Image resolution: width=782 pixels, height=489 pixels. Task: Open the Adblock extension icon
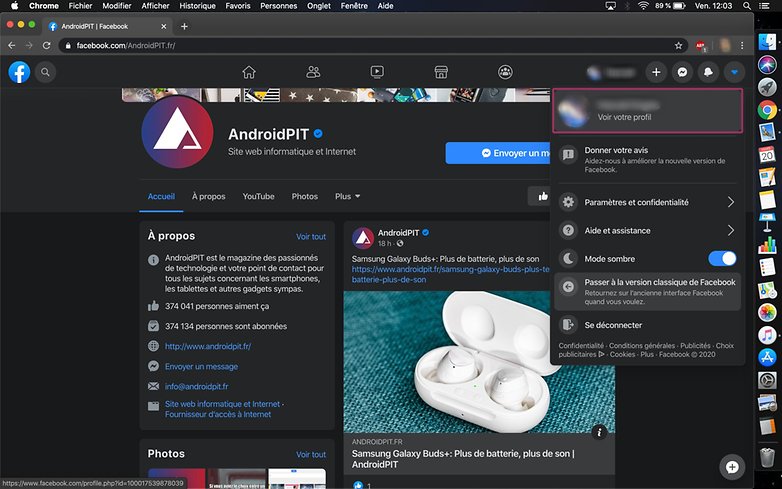(701, 46)
